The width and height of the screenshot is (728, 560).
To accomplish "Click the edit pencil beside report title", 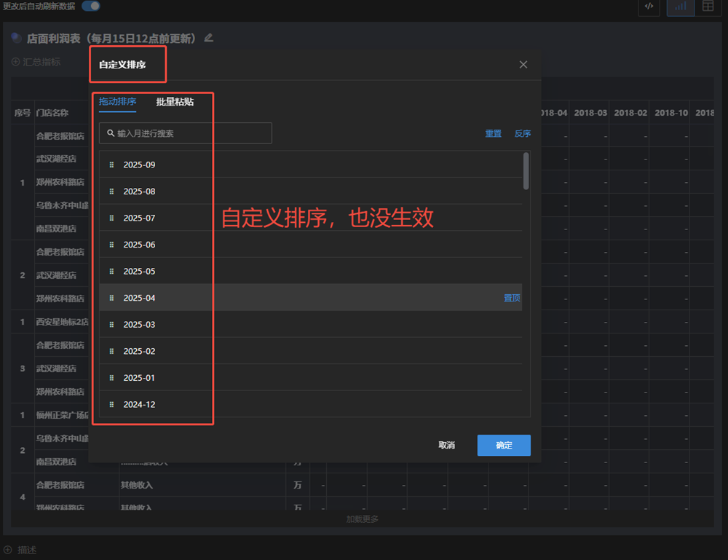I will click(x=209, y=38).
